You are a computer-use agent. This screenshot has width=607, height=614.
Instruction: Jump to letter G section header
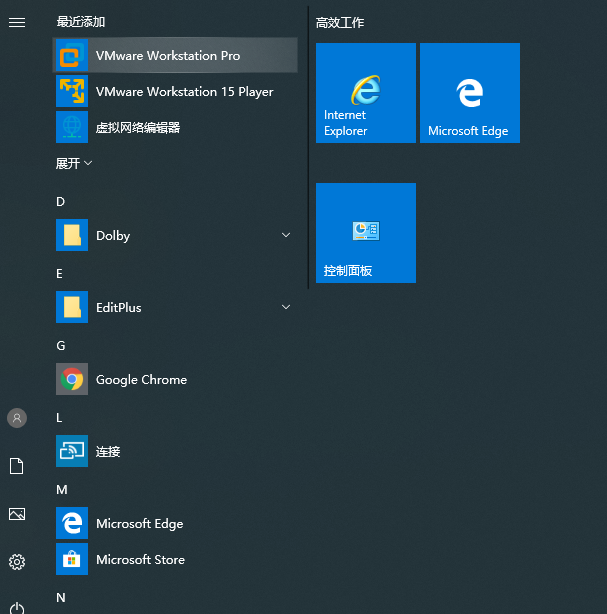[x=61, y=346]
